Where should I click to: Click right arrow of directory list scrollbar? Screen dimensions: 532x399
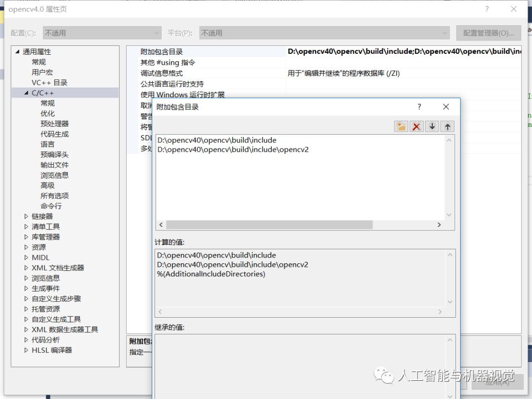tap(439, 225)
